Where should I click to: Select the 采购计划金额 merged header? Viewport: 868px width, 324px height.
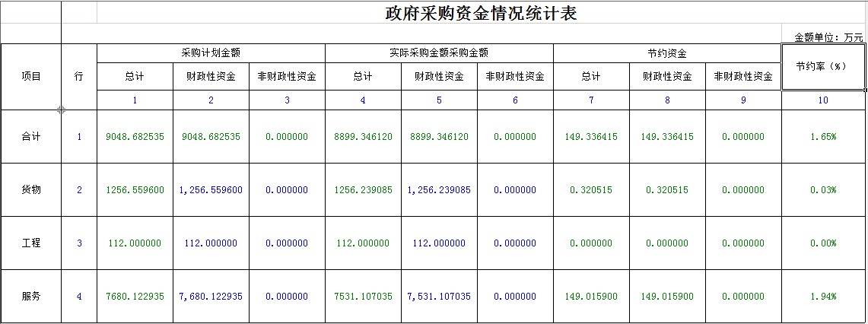[211, 53]
